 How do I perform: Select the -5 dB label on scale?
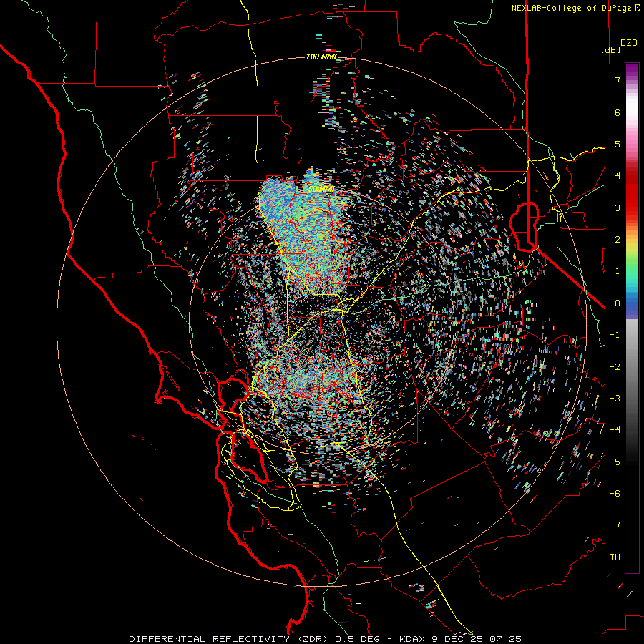click(615, 462)
